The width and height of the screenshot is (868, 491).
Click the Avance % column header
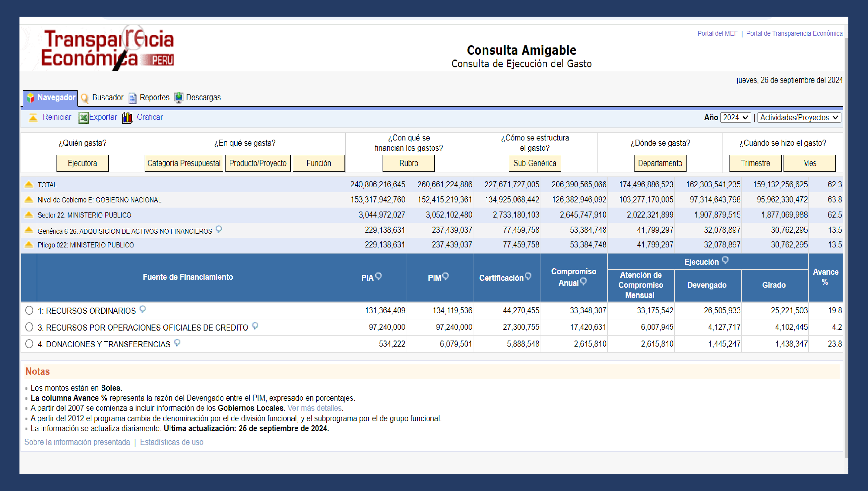tap(825, 277)
